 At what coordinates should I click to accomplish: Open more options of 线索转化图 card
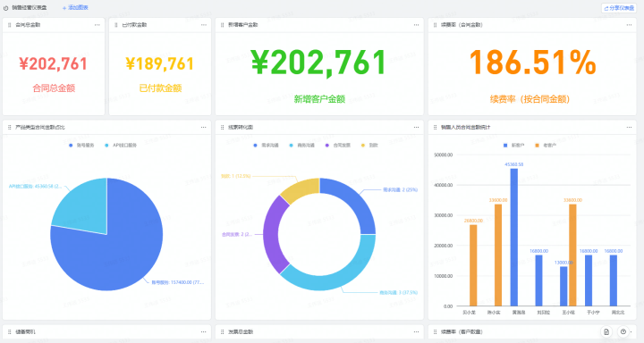point(416,128)
